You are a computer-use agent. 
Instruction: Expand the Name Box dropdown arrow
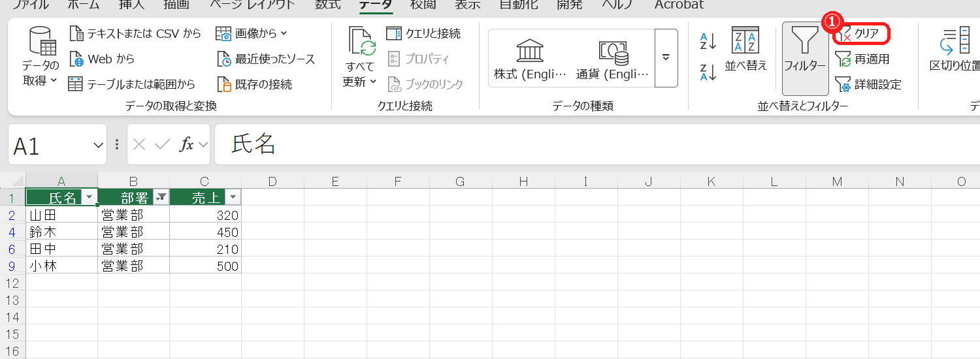99,146
